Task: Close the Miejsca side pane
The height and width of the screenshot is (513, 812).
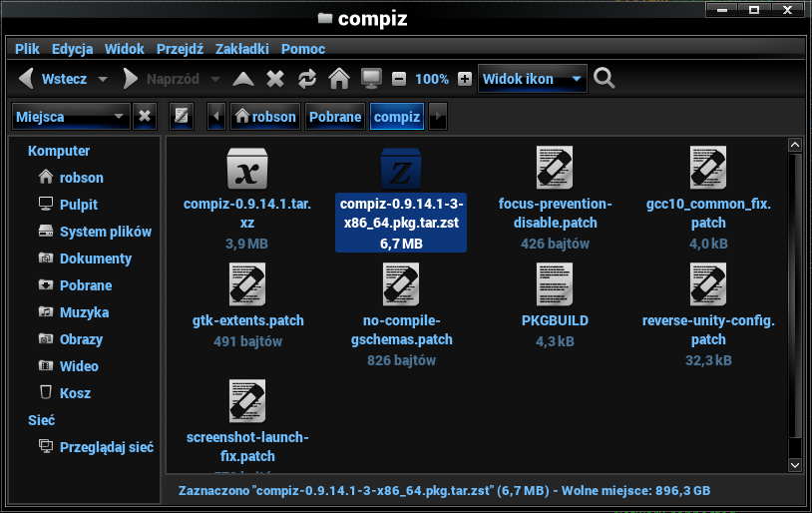Action: click(x=145, y=117)
